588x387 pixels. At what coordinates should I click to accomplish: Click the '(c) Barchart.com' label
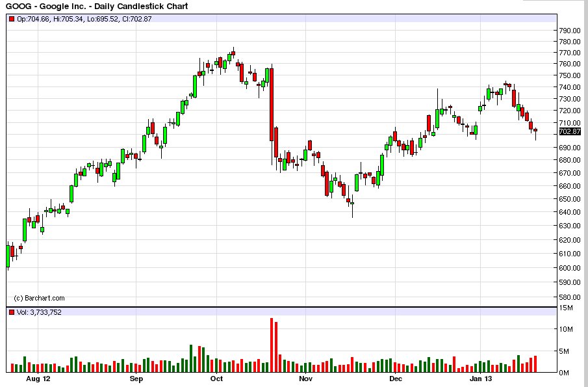tap(39, 298)
